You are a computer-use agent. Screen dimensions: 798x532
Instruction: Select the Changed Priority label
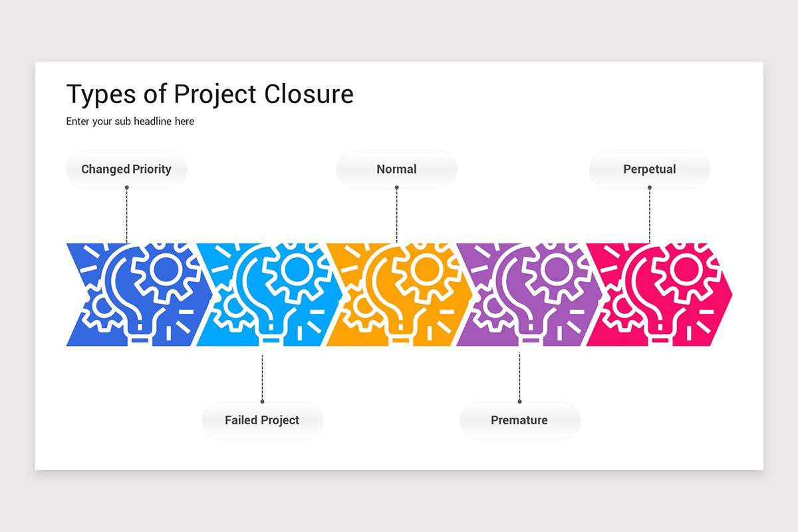(126, 169)
